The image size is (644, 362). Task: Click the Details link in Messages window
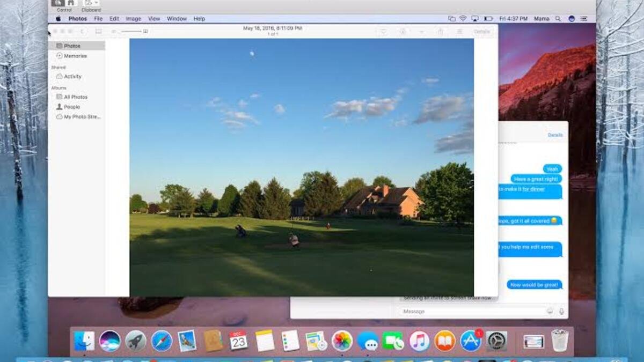pyautogui.click(x=555, y=135)
